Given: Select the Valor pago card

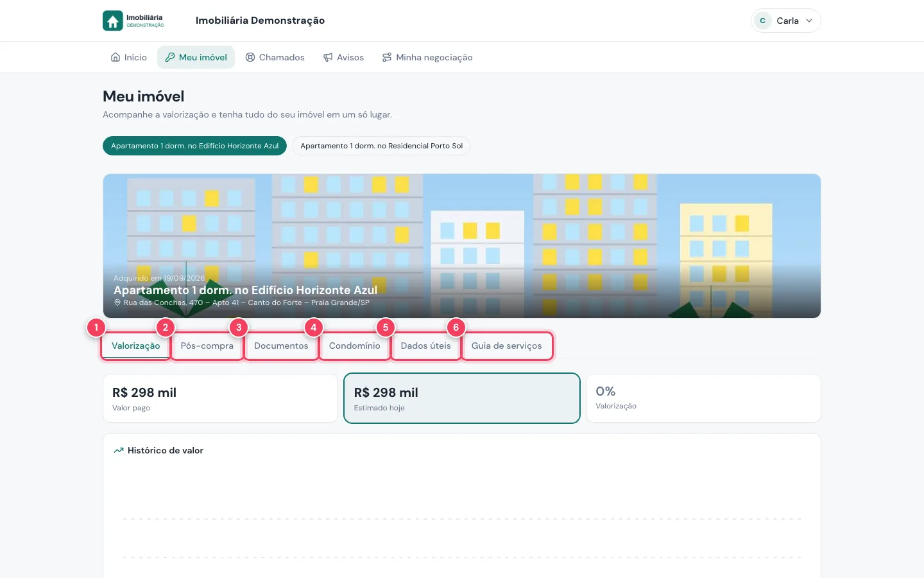Looking at the screenshot, I should coord(220,398).
